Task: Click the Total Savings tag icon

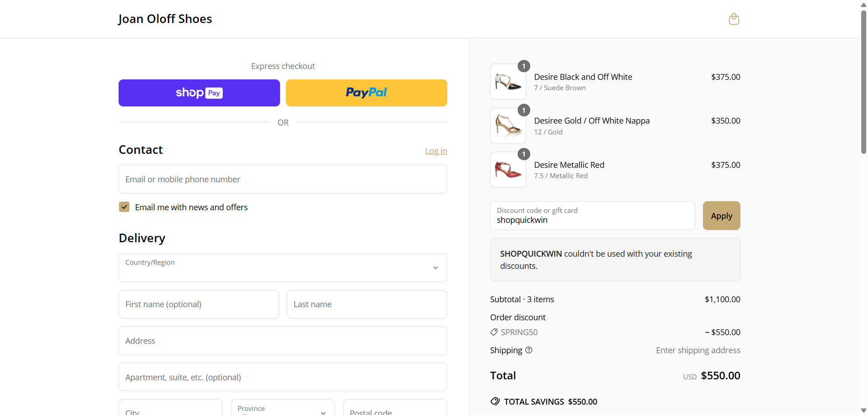Action: [x=495, y=401]
